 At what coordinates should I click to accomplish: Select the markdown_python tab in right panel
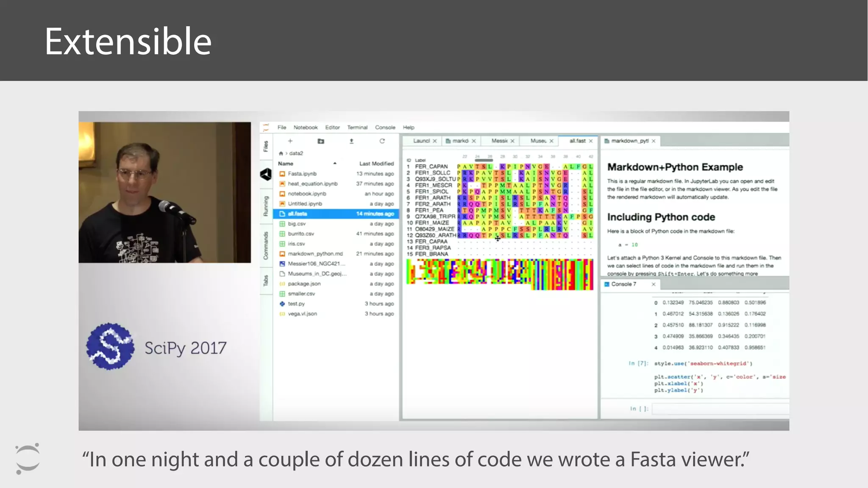[x=630, y=141]
